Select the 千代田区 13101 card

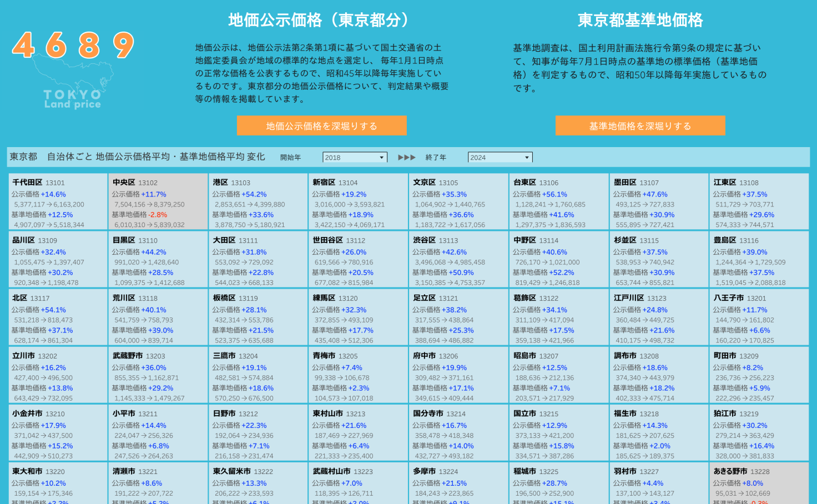click(58, 201)
